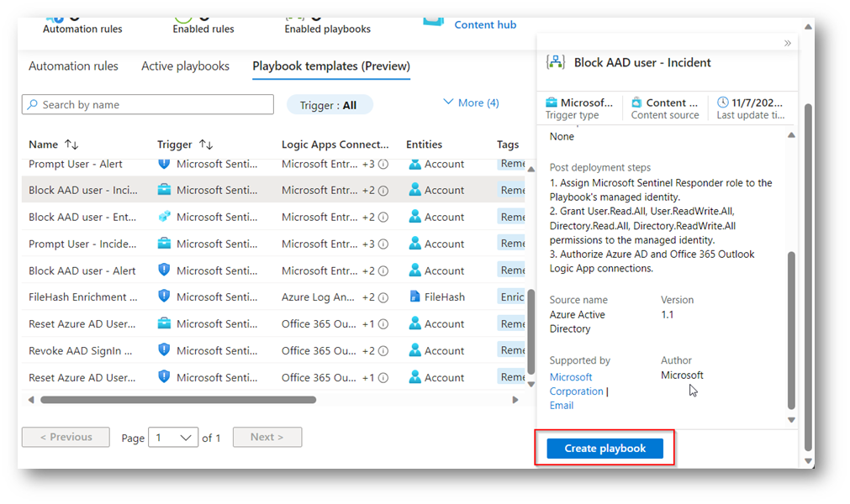Click Enric tag in FileHash row
The width and height of the screenshot is (850, 504).
pyautogui.click(x=512, y=297)
